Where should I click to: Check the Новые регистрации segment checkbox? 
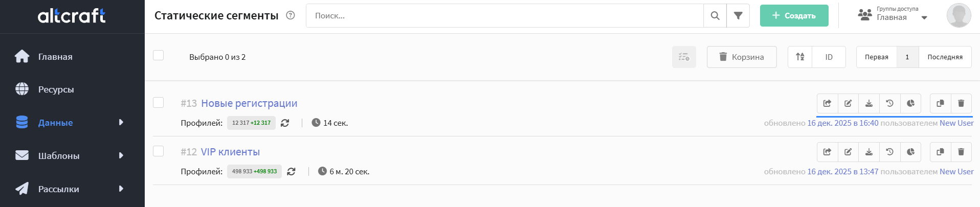click(x=159, y=103)
